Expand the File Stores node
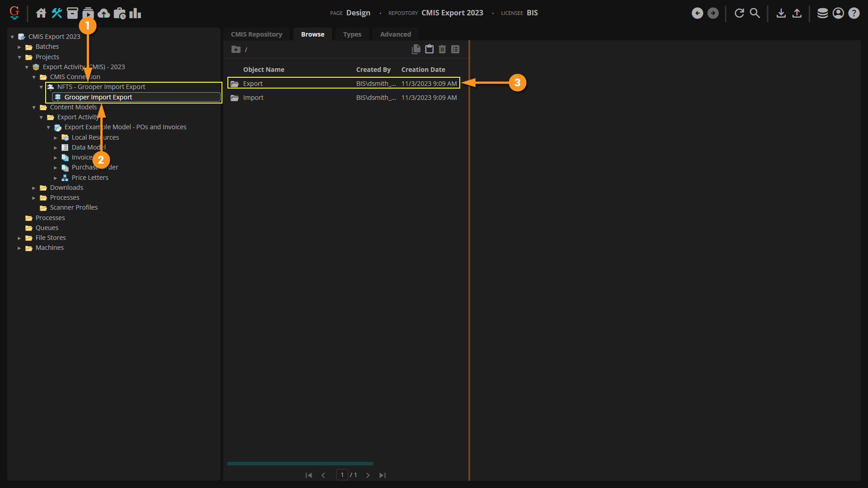Image resolution: width=868 pixels, height=488 pixels. [x=19, y=238]
